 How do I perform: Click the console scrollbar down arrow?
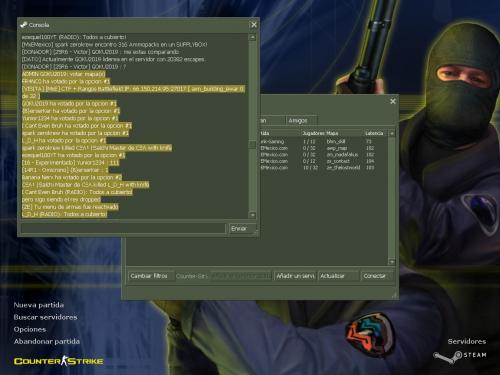pyautogui.click(x=253, y=215)
